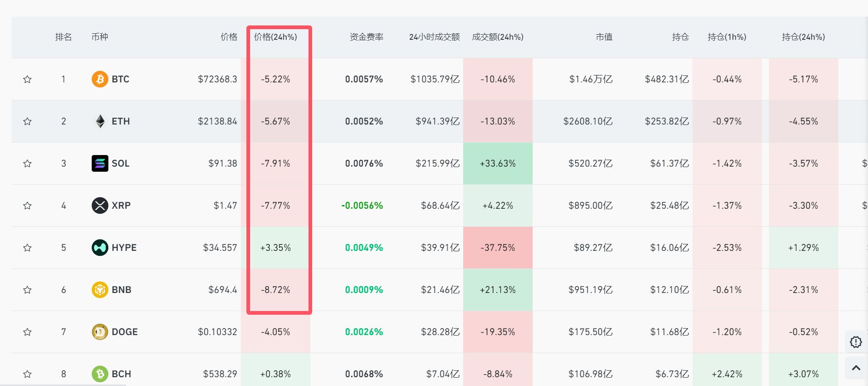
Task: Open the DOGE coin name link
Action: [x=125, y=332]
